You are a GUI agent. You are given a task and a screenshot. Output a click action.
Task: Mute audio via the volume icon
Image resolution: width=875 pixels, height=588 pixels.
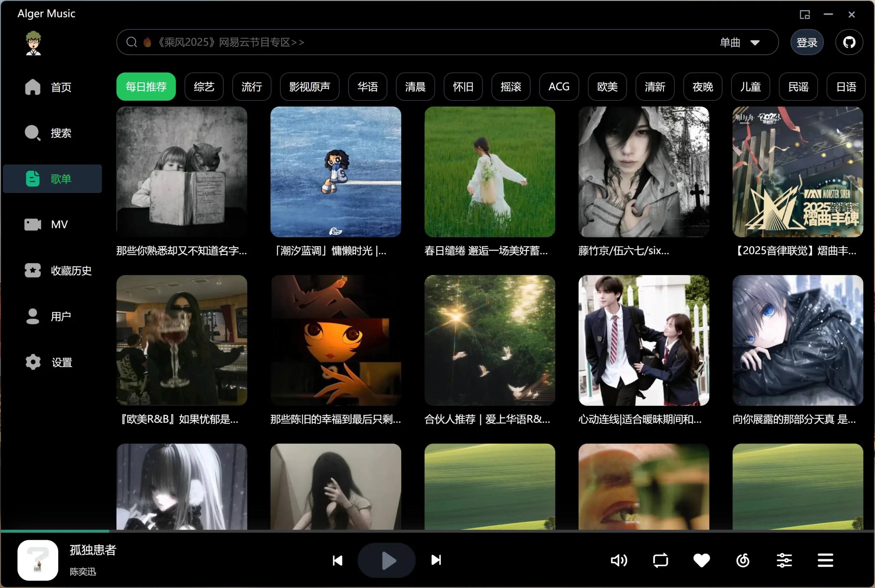[x=619, y=560]
